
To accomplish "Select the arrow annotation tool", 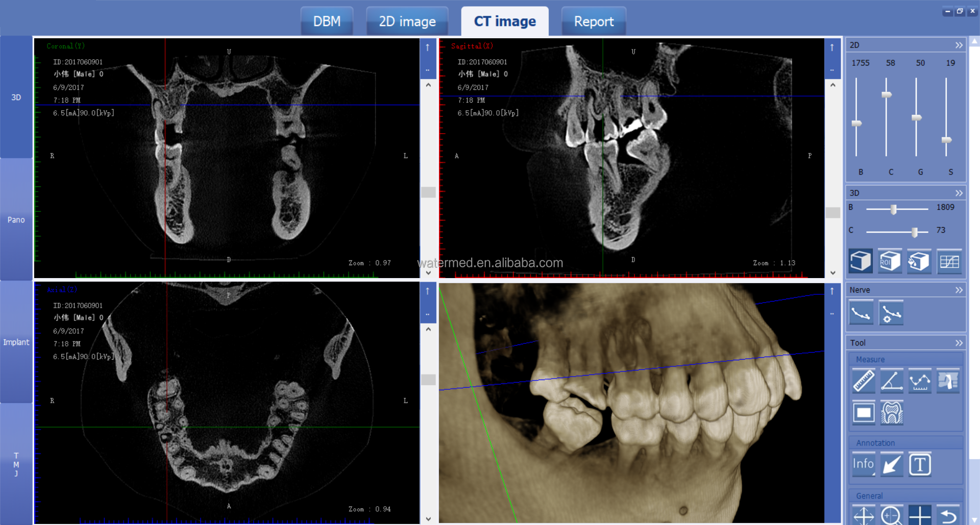I will click(x=892, y=464).
